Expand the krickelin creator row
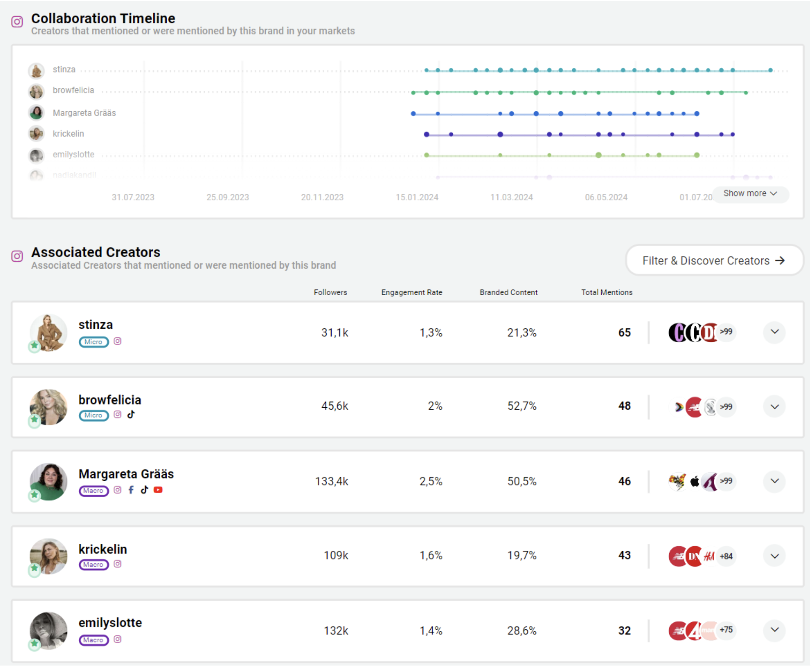Viewport: 812px width, 669px height. [x=774, y=556]
